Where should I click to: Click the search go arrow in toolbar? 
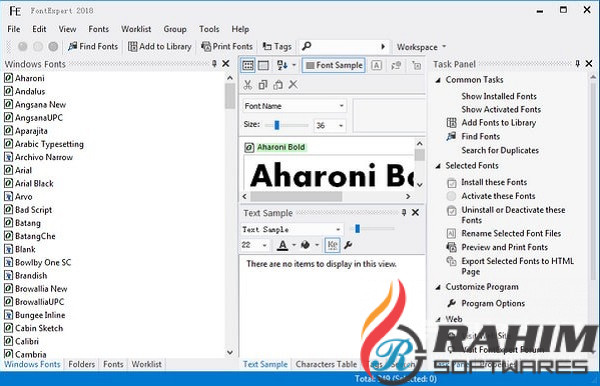[x=383, y=47]
